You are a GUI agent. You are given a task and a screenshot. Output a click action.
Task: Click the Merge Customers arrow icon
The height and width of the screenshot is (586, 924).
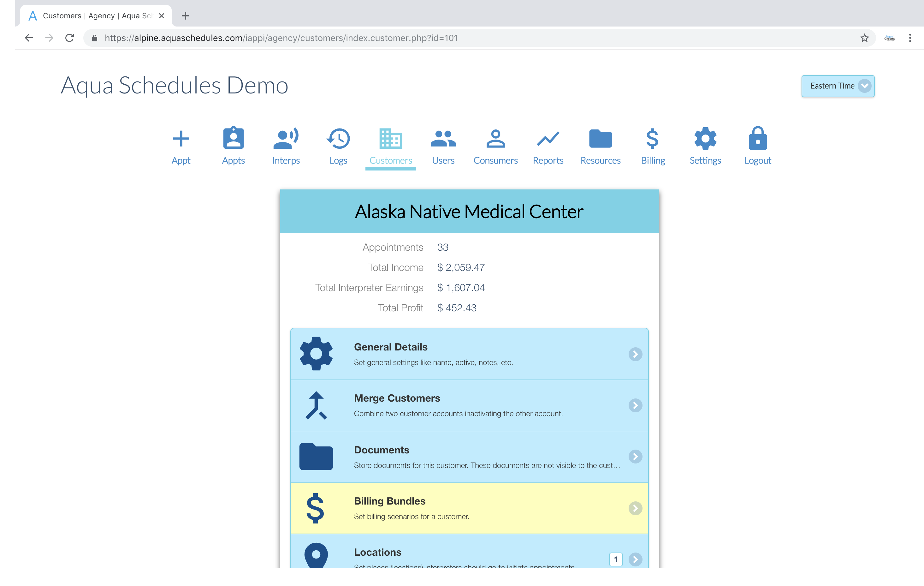click(x=316, y=405)
